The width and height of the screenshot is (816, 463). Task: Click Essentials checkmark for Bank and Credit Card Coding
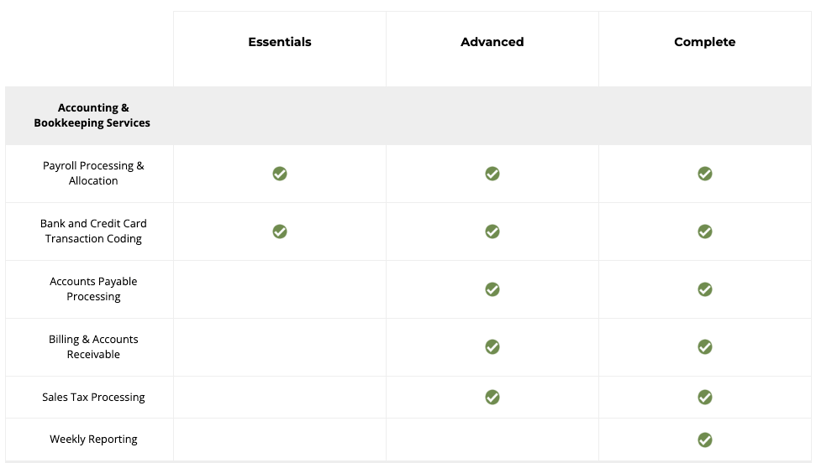tap(279, 232)
